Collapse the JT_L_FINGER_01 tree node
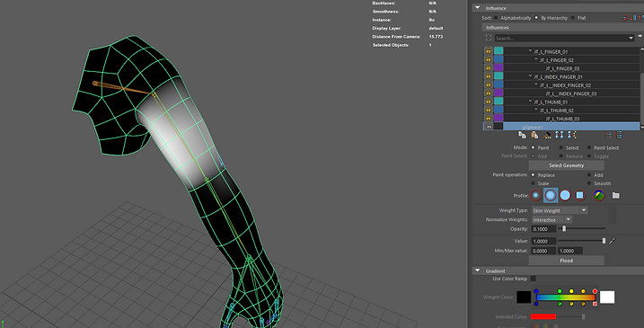 (x=530, y=51)
